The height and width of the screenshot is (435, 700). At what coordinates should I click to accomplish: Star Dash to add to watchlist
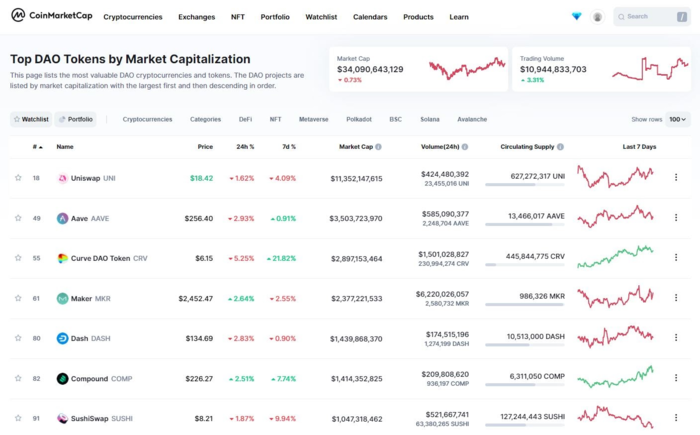pyautogui.click(x=18, y=338)
